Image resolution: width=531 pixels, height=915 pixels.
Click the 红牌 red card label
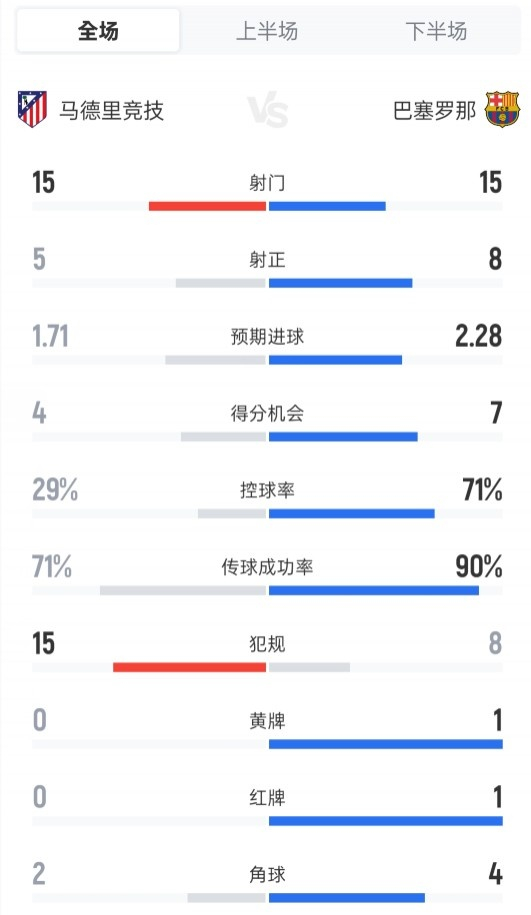[x=267, y=798]
